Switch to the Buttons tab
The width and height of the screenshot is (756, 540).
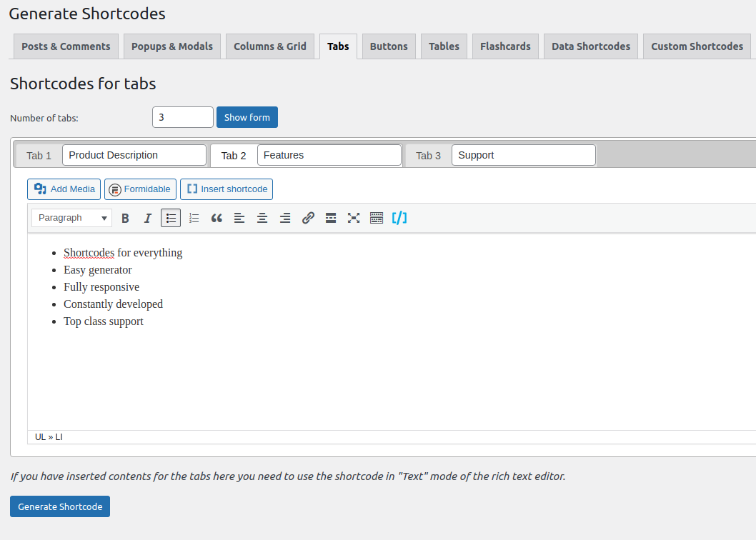(389, 46)
